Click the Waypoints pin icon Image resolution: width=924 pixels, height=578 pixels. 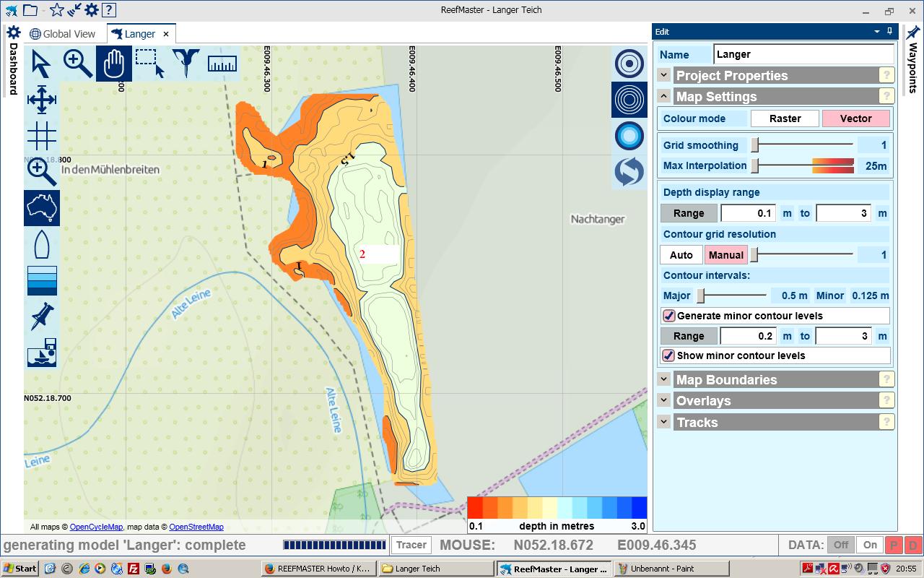[912, 33]
